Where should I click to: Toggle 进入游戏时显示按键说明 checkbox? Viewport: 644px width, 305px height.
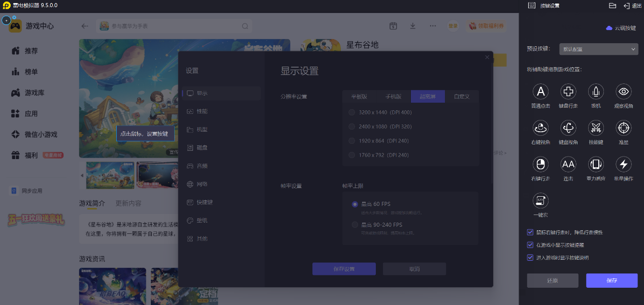click(x=530, y=258)
